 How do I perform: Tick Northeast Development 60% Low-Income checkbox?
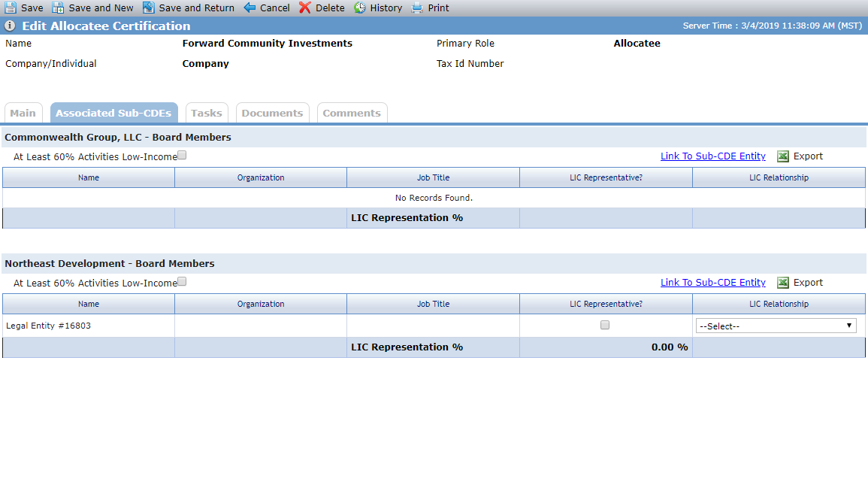182,281
